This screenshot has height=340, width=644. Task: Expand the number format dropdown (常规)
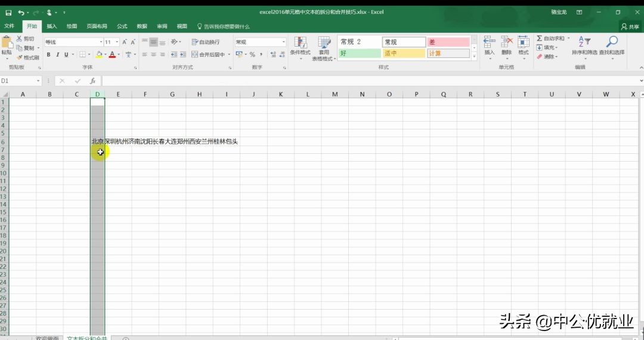[x=283, y=42]
